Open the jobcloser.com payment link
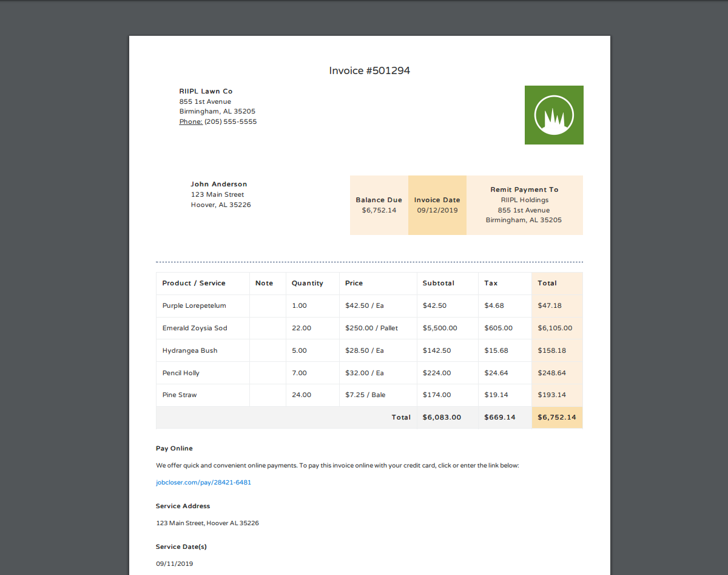The height and width of the screenshot is (575, 728). pos(203,482)
